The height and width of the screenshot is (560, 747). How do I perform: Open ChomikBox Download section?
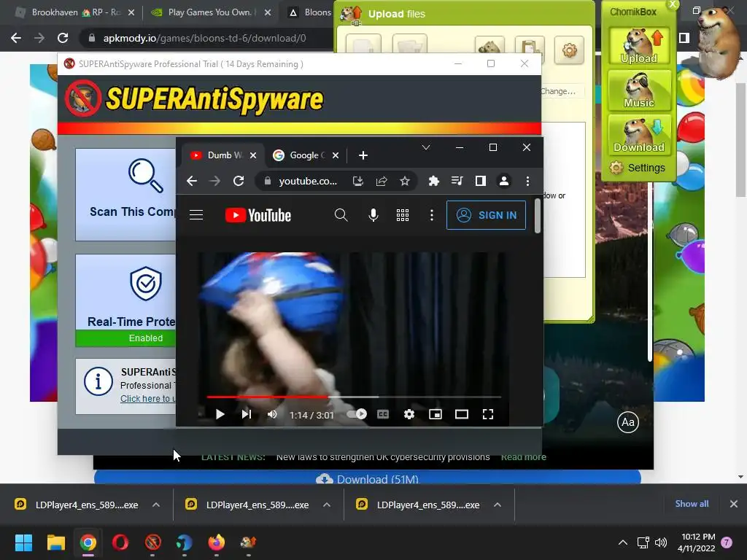tap(639, 135)
